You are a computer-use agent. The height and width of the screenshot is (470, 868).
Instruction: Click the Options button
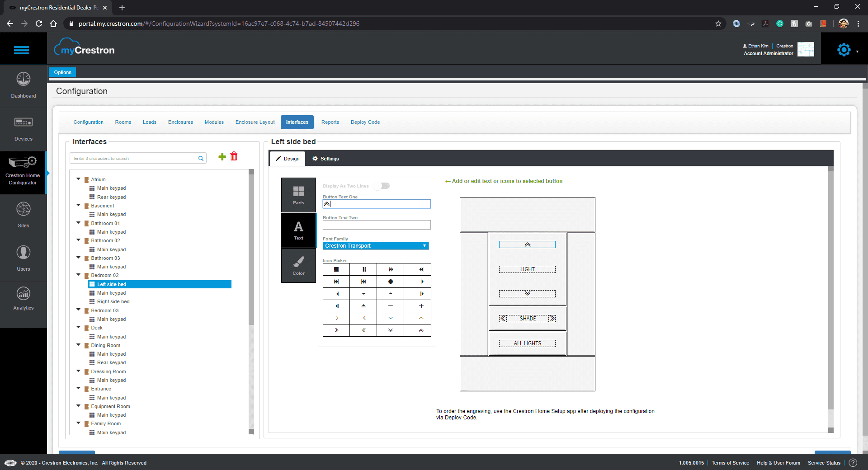pyautogui.click(x=63, y=72)
